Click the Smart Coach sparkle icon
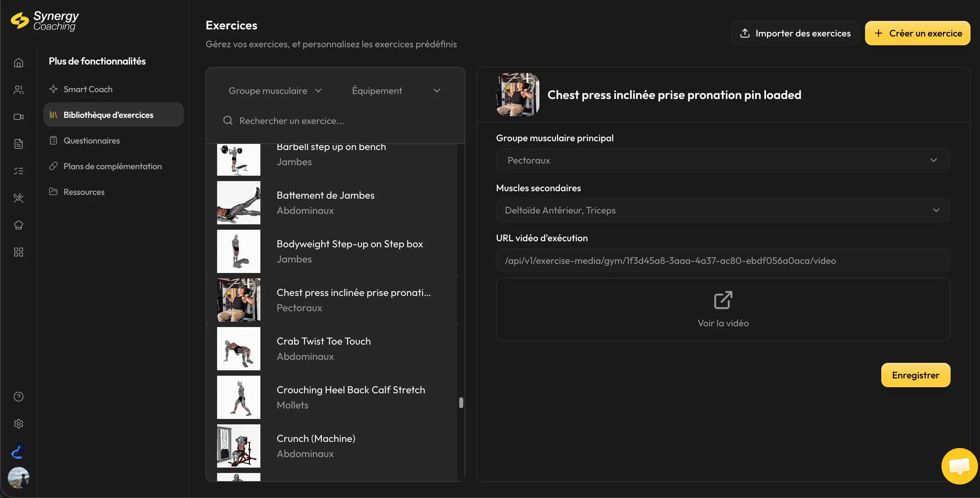Image resolution: width=980 pixels, height=498 pixels. [53, 89]
